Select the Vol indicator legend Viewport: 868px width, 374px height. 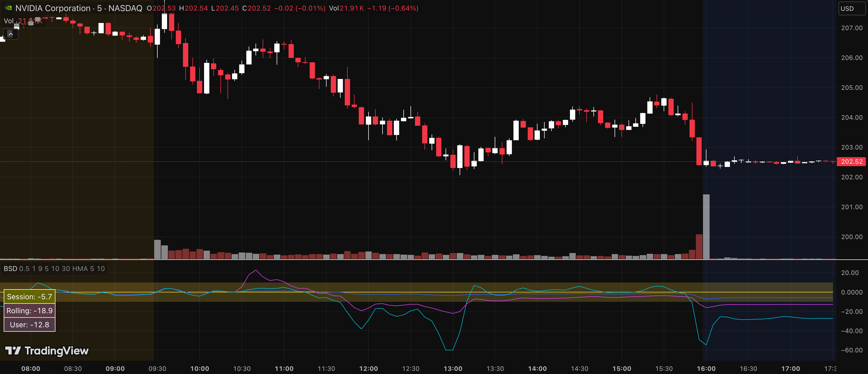[8, 21]
